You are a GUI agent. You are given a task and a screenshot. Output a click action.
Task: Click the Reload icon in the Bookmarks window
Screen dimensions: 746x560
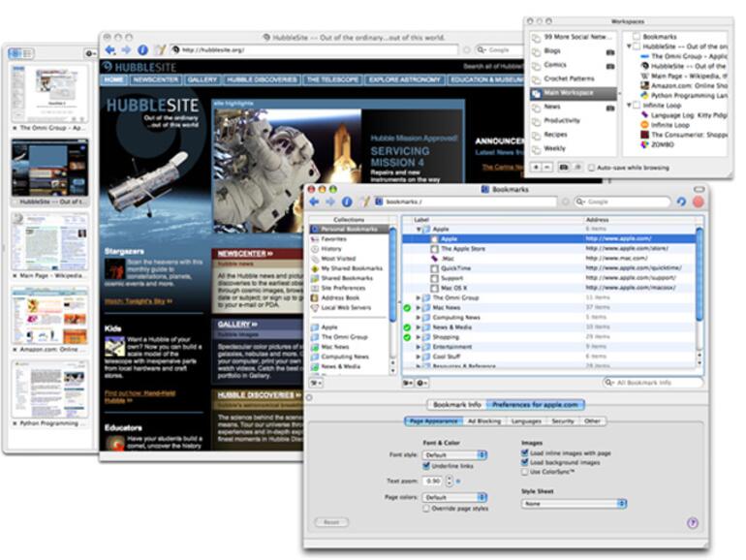click(x=681, y=202)
